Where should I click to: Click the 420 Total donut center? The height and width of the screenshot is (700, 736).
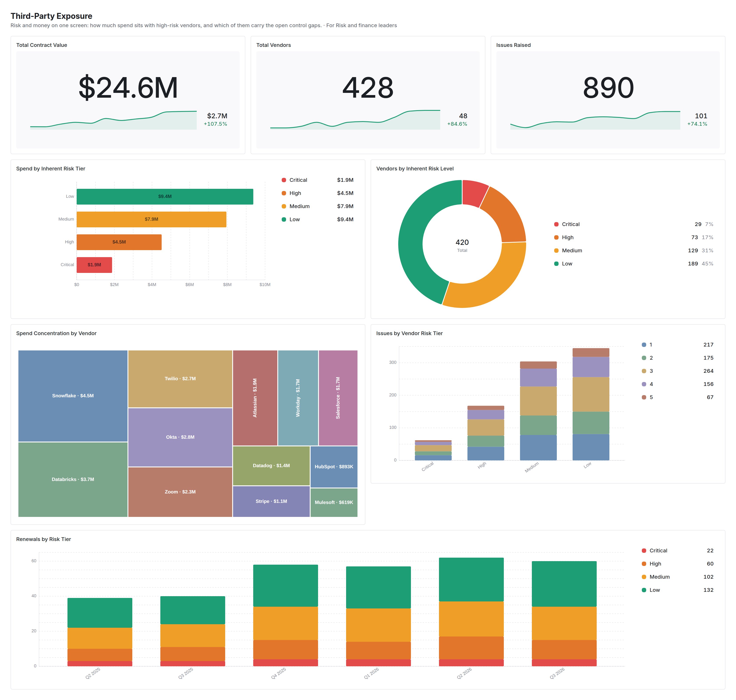point(462,245)
